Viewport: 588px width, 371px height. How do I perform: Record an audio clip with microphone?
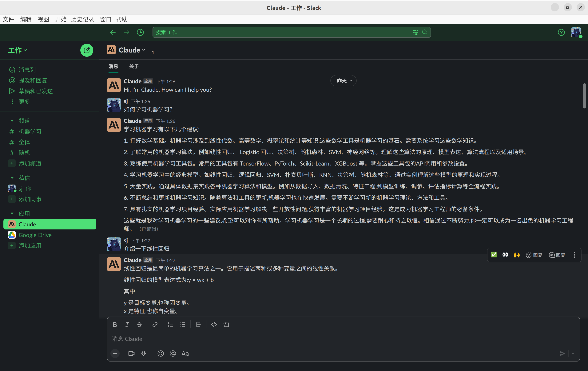coord(144,353)
